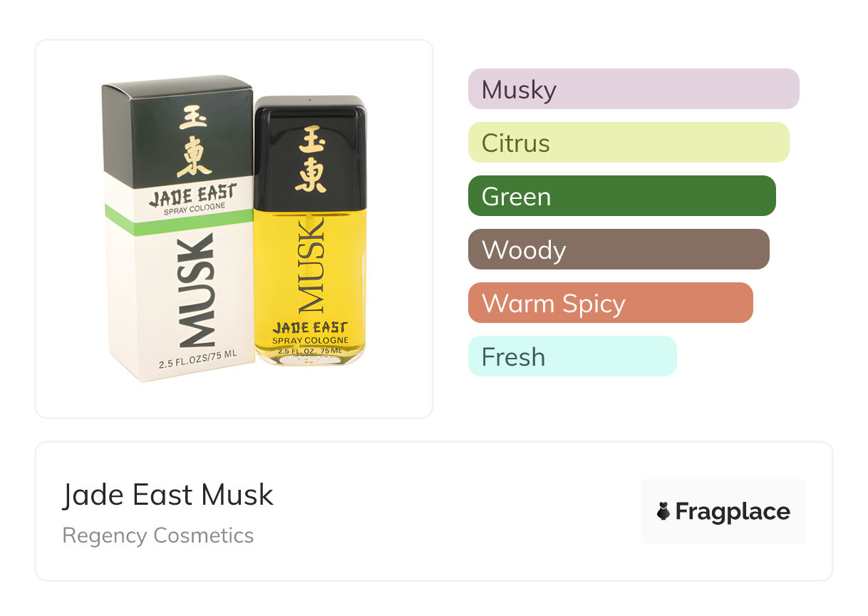Select the Citrus accord bar
This screenshot has height=616, width=868.
[629, 143]
